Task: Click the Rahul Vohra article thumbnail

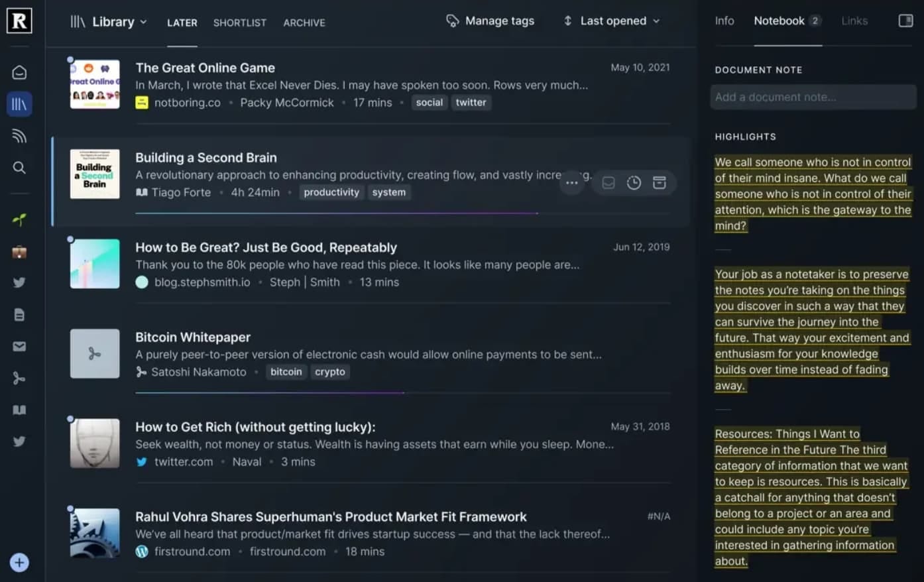Action: pos(95,533)
